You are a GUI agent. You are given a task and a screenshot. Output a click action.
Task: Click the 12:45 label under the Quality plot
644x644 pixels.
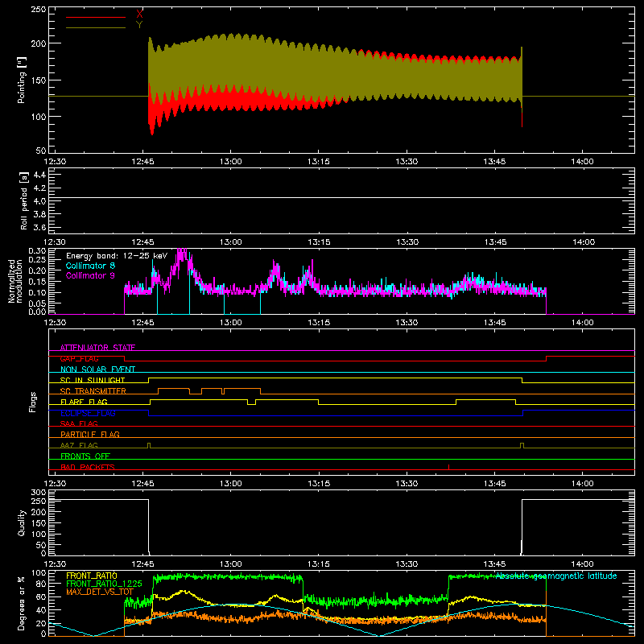(143, 564)
